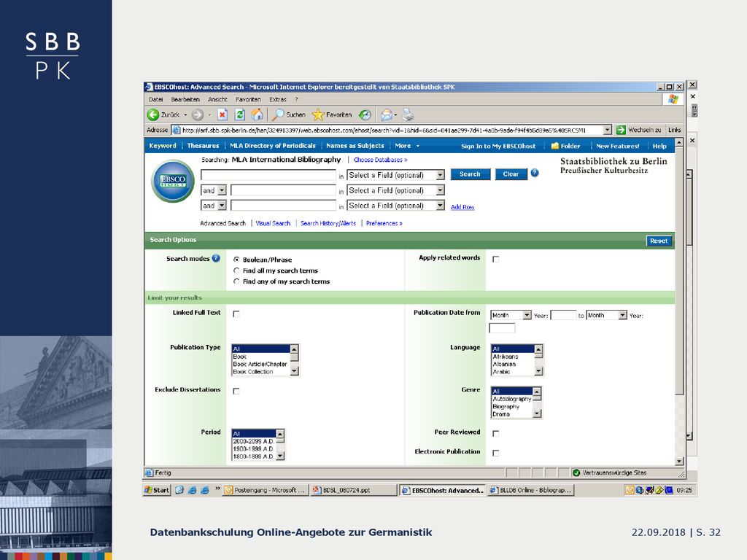
Task: Click Language list scroll down arrow
Action: coord(538,371)
